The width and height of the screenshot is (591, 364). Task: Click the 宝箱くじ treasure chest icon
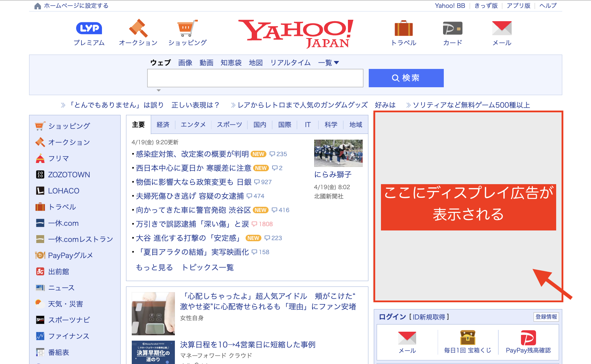coord(467,337)
